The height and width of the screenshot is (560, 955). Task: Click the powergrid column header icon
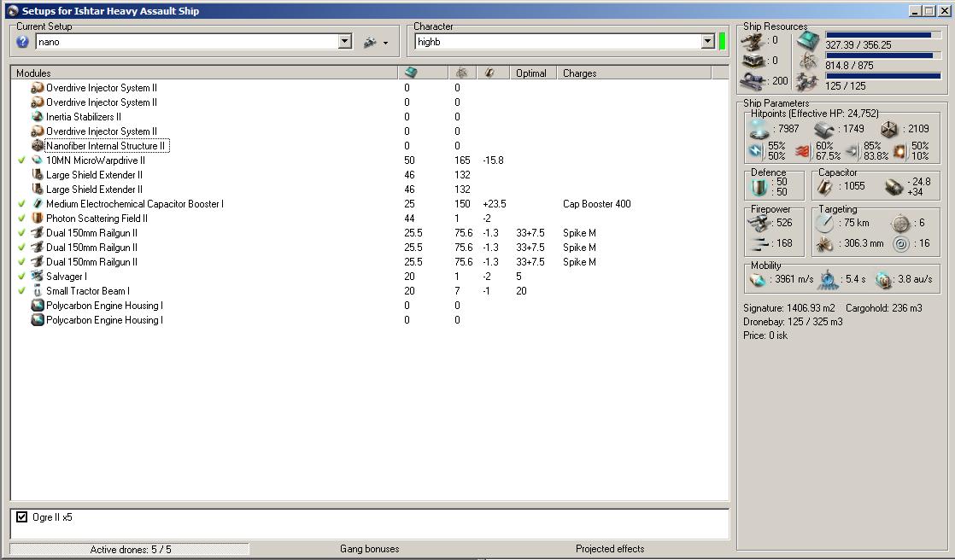tap(461, 73)
